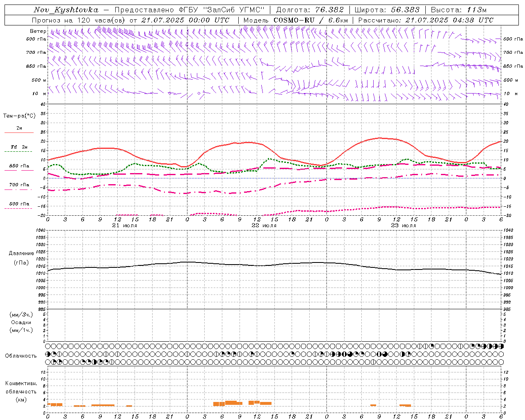Viewport: 525px width, 420px height.
Task: Select the Прогноз на 120 часа(ов) text
Action: 79,20
